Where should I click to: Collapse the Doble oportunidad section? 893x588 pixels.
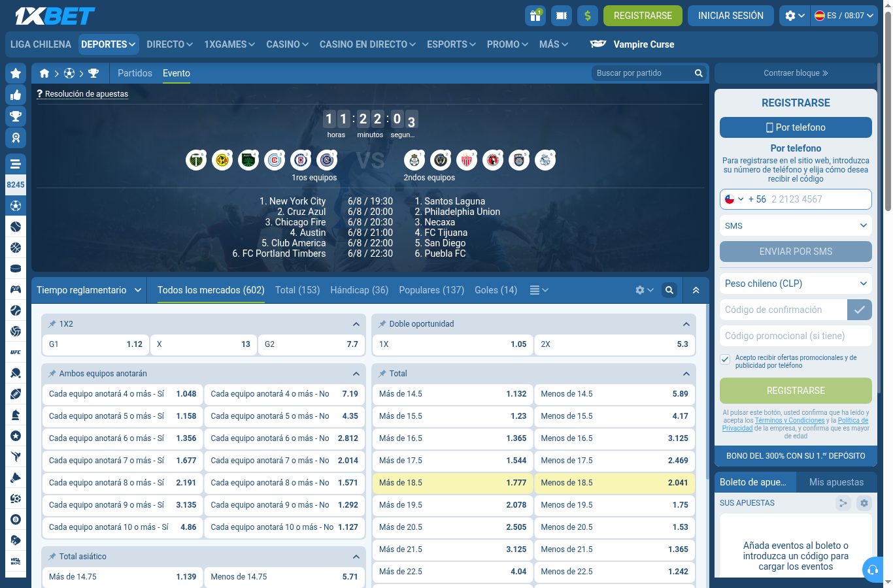(x=686, y=324)
